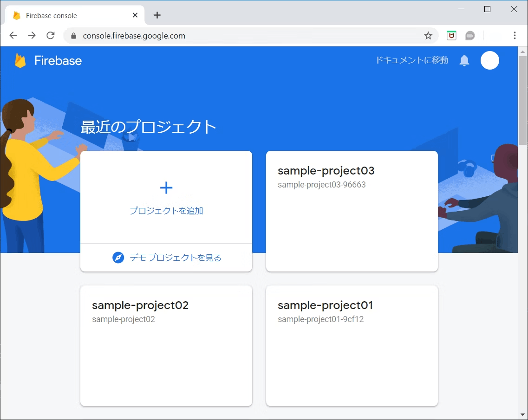Click the sample-project03-96663 project ID
This screenshot has height=420, width=528.
point(321,185)
